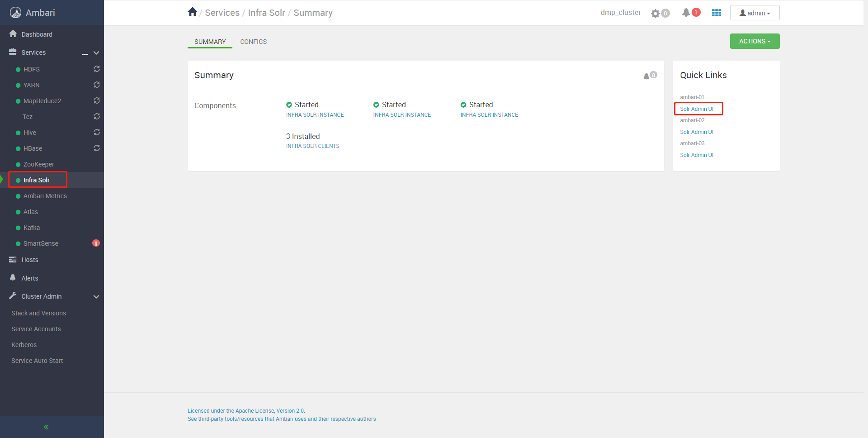This screenshot has height=438, width=868.
Task: Collapse sidebar with double-chevron icon
Action: [x=46, y=427]
